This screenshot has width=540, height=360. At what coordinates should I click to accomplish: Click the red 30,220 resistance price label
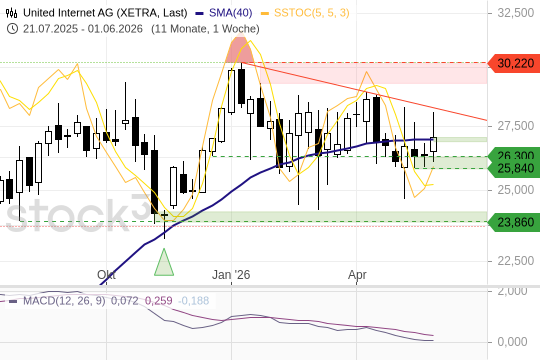click(514, 63)
